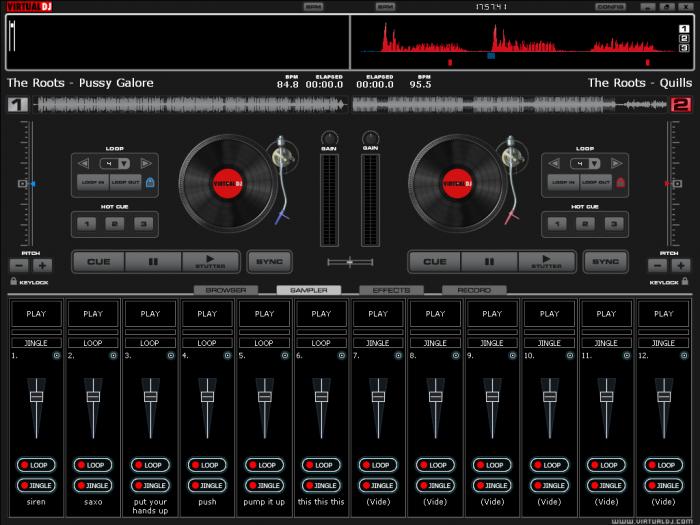
Task: Set the saxo sample to Jingle mode
Action: [93, 484]
